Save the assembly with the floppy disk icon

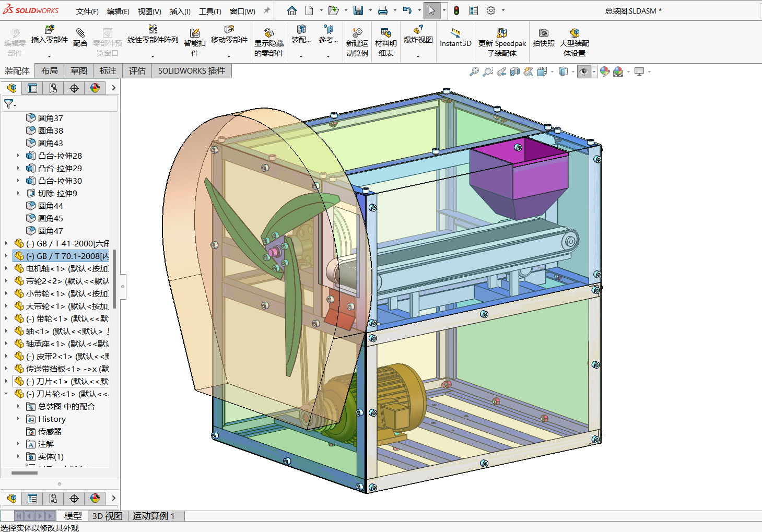click(358, 10)
